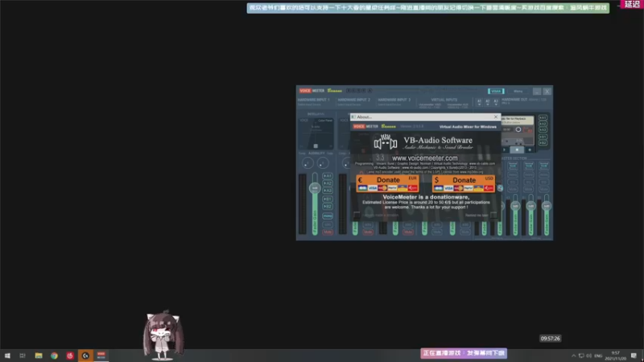Toggle recorder A1 bus button
Viewport: 644px width, 362px height.
tap(543, 117)
